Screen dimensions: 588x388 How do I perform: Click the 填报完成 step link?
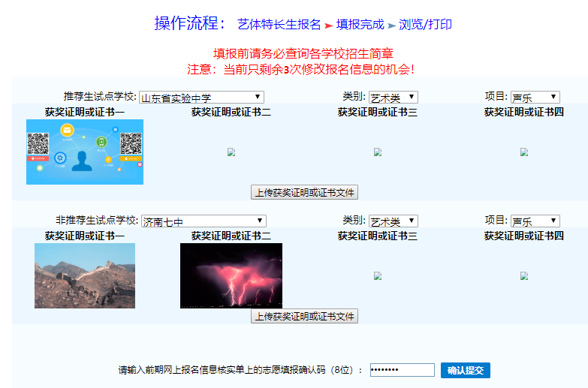[360, 25]
